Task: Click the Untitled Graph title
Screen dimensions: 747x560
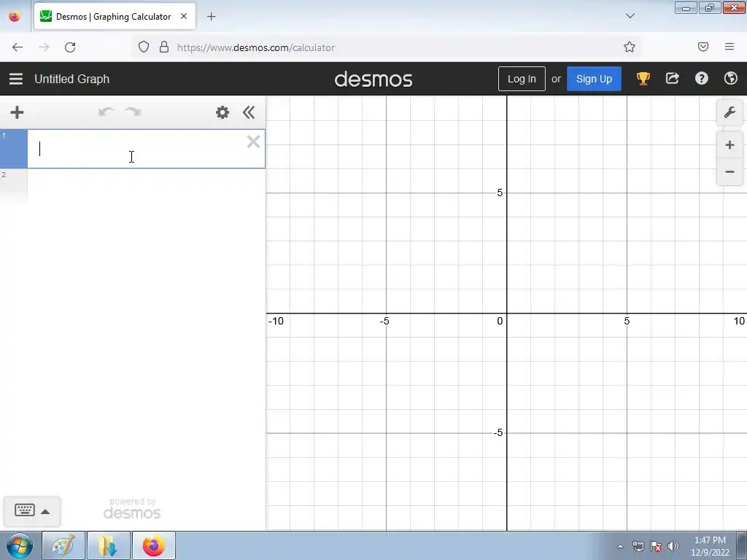Action: (x=72, y=79)
